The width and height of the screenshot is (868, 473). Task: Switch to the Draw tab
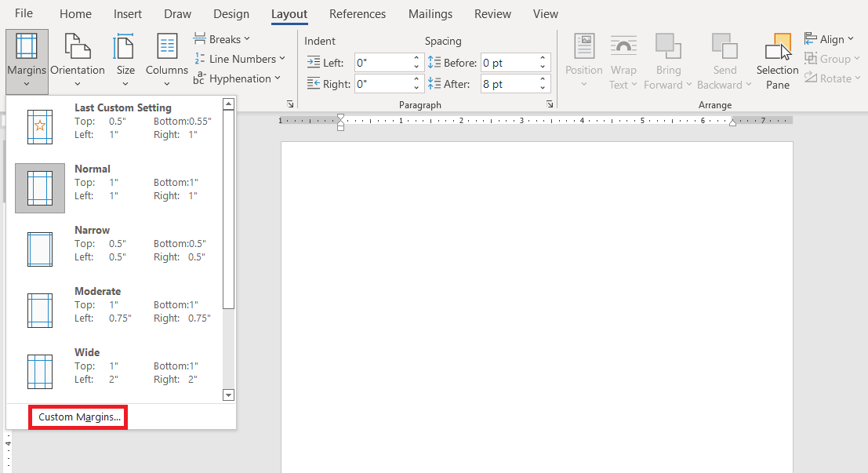tap(178, 14)
